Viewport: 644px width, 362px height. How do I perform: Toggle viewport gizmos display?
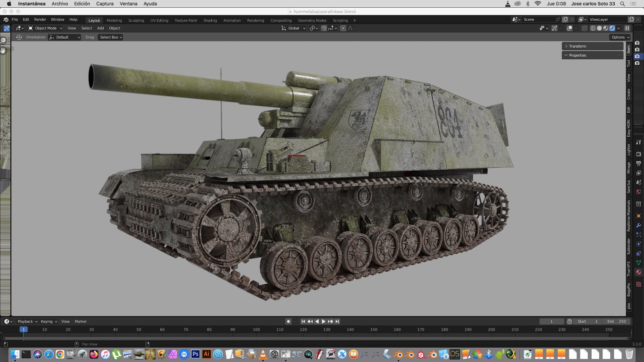pyautogui.click(x=554, y=28)
